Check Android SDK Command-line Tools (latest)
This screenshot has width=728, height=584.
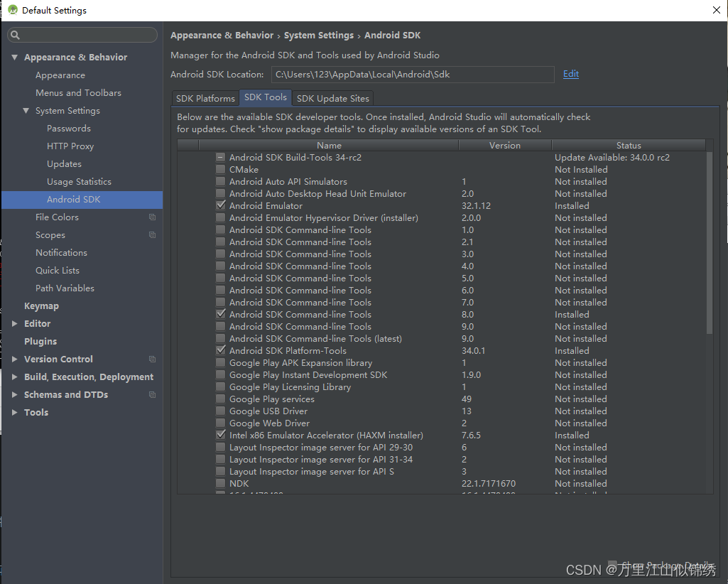(221, 338)
